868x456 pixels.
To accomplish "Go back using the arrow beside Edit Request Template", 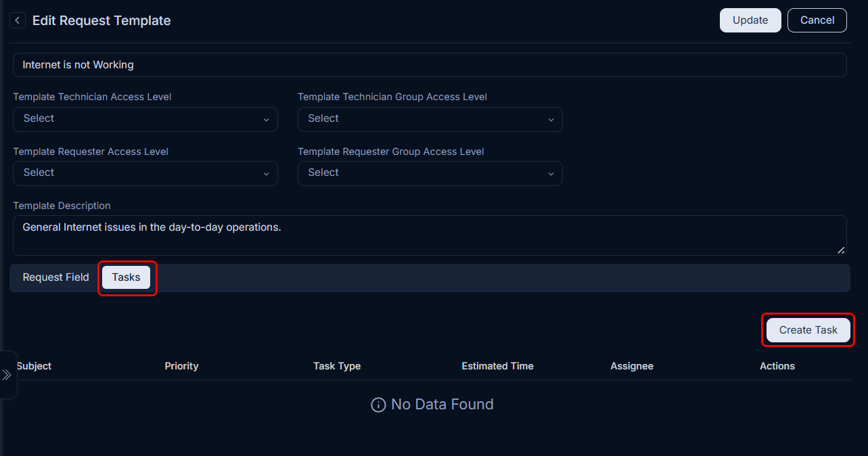I will [x=18, y=20].
